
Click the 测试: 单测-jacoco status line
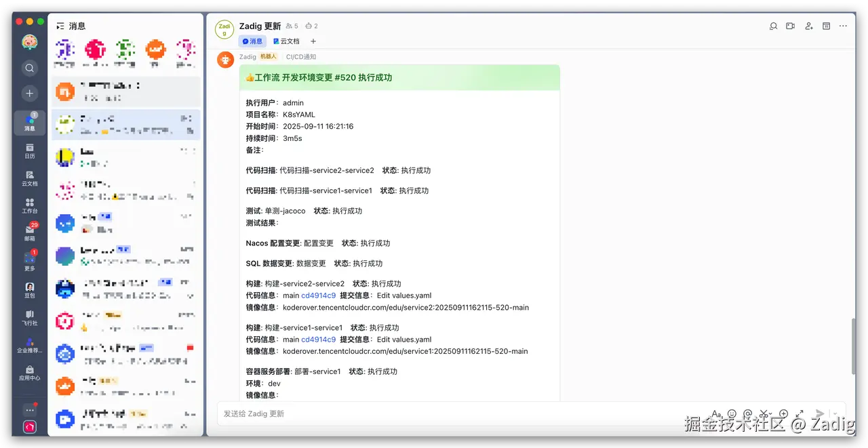coord(304,211)
